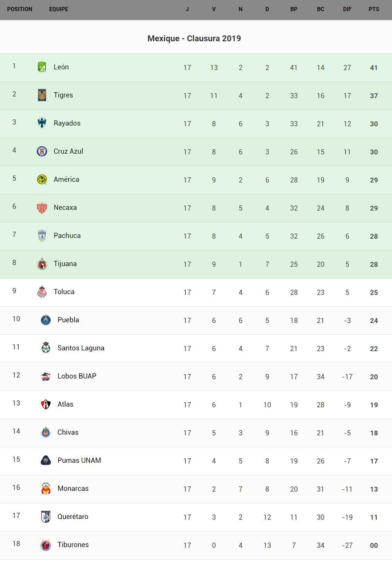Sort by the PTS column header
The height and width of the screenshot is (561, 392).
(374, 9)
